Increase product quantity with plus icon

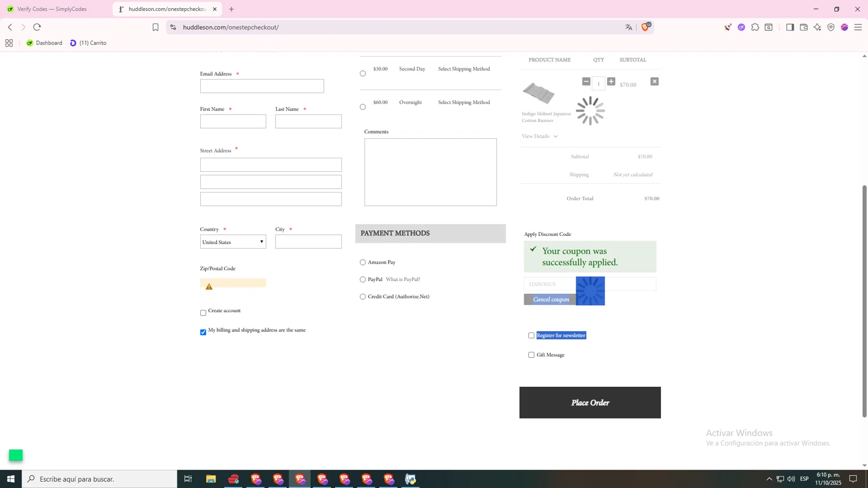click(x=611, y=82)
